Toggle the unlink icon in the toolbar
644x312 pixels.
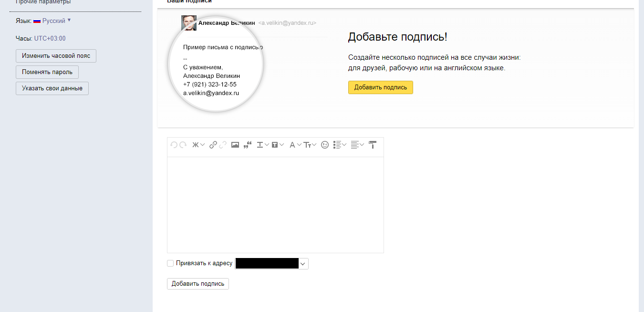coord(223,144)
